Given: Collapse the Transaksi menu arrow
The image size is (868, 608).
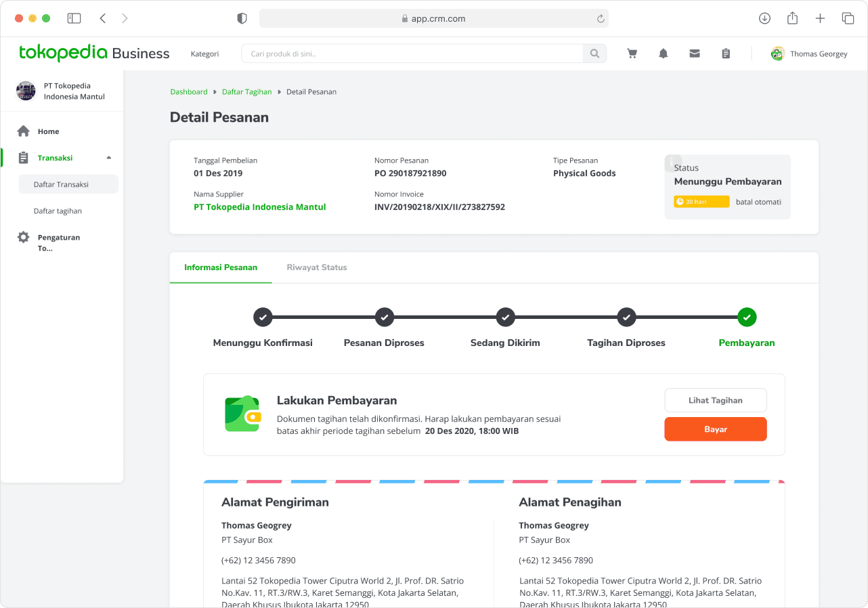Looking at the screenshot, I should click(109, 158).
